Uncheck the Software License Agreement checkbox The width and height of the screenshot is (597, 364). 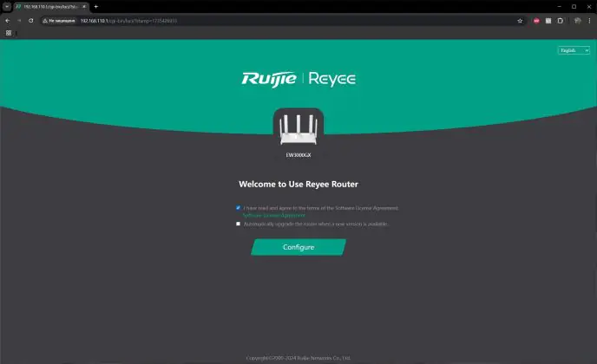[239, 208]
